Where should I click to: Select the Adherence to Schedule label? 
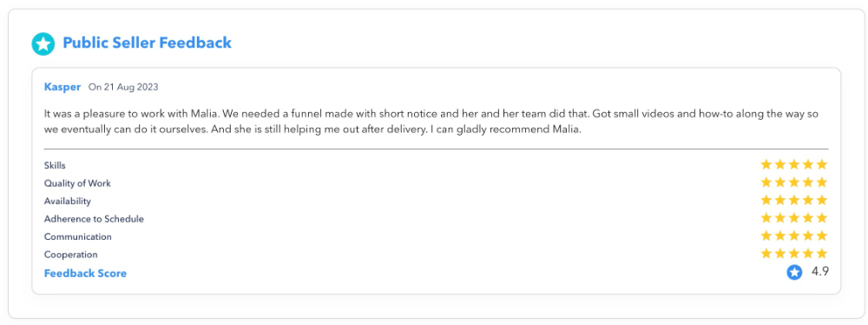(94, 218)
